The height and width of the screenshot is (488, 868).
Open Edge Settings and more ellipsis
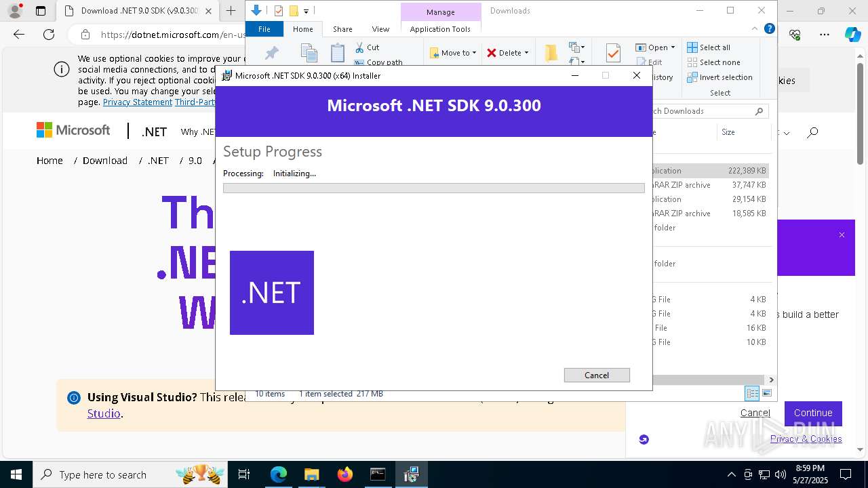point(825,35)
